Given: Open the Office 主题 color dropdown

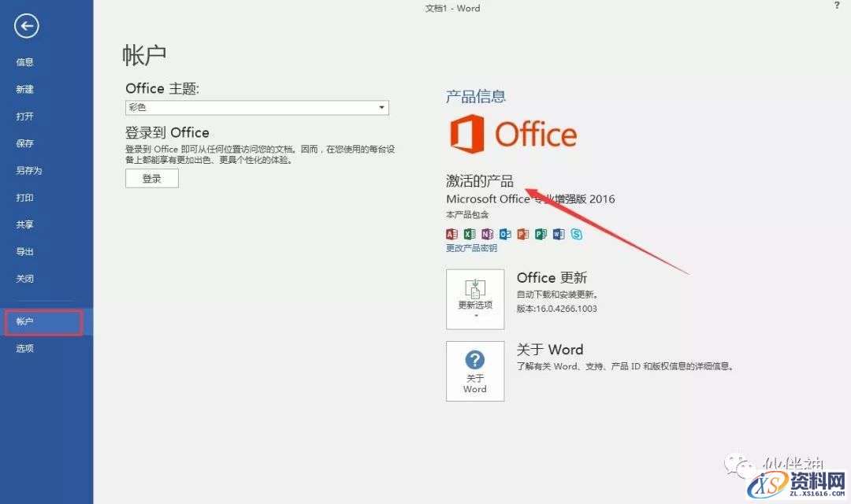Looking at the screenshot, I should tap(382, 107).
